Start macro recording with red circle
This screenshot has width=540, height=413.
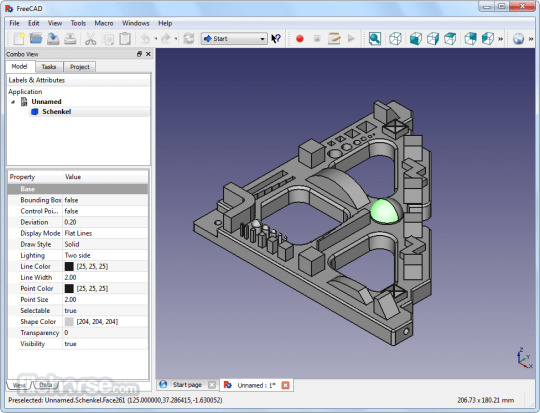300,38
